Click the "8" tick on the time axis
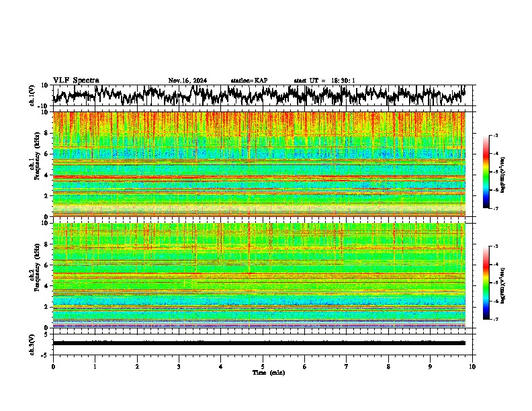This screenshot has height=411, width=532. [x=388, y=367]
